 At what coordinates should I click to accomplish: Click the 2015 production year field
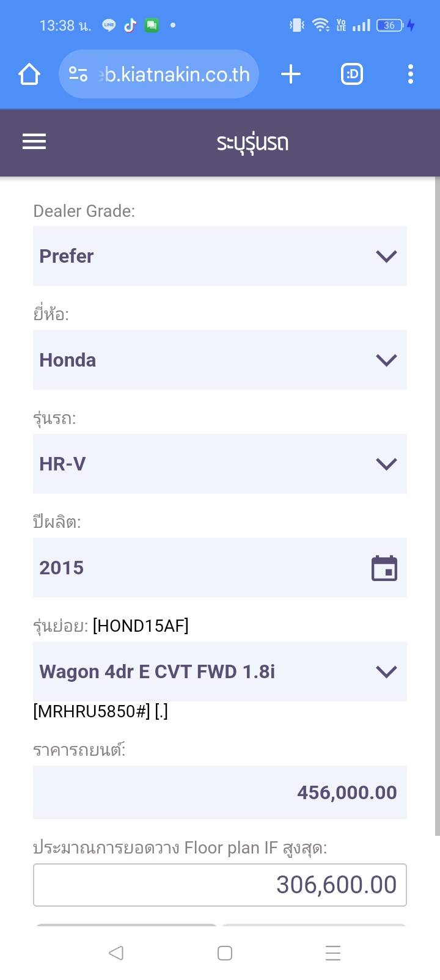tap(196, 568)
